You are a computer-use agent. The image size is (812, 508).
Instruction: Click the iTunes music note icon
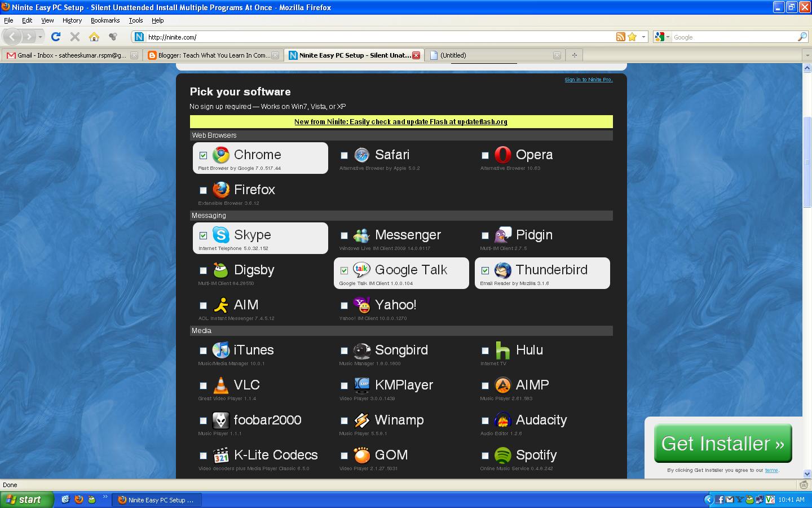click(x=220, y=350)
